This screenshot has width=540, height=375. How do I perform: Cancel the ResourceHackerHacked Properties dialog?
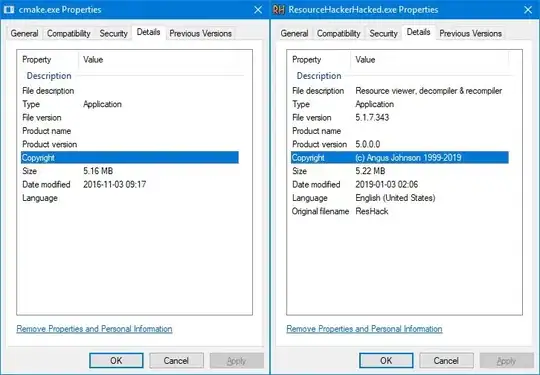[x=446, y=361]
